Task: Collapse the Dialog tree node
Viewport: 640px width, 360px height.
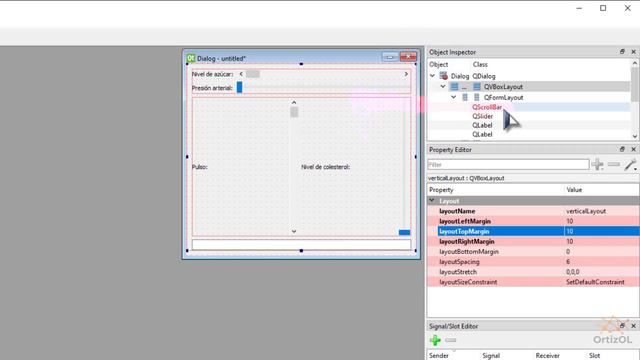Action: pos(432,76)
